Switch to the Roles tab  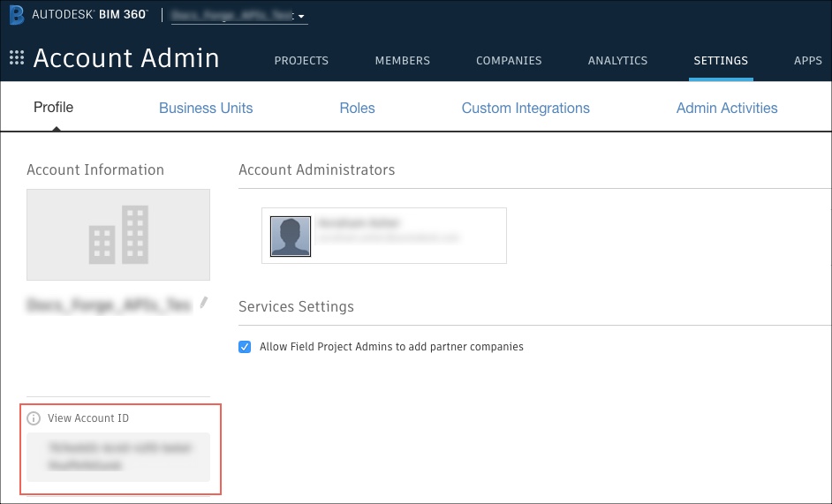pos(357,108)
